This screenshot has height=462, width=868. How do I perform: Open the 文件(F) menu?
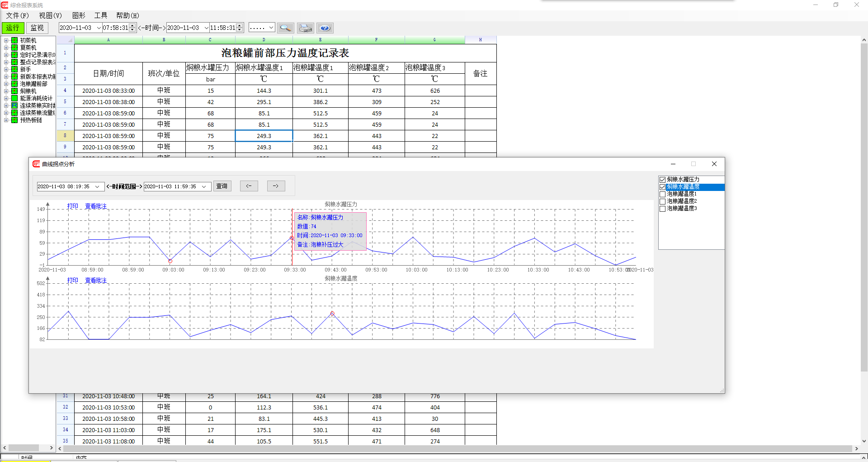click(x=17, y=15)
